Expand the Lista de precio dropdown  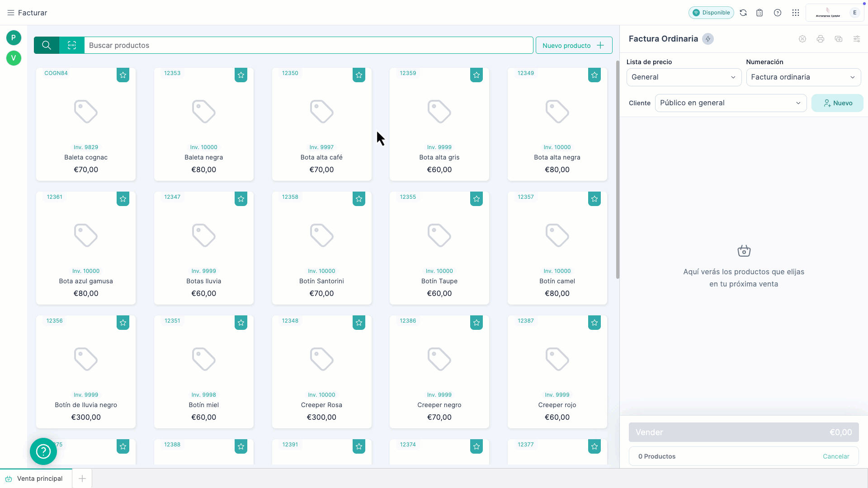point(684,77)
